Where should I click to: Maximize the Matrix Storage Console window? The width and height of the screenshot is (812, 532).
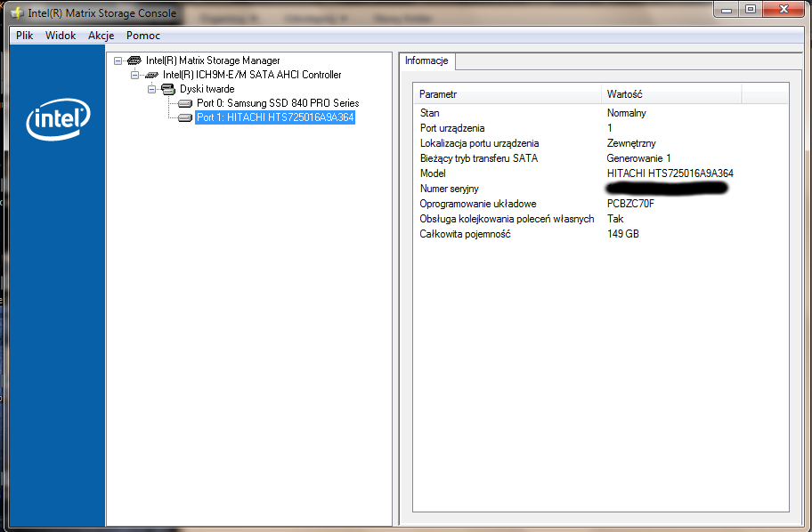pyautogui.click(x=751, y=9)
